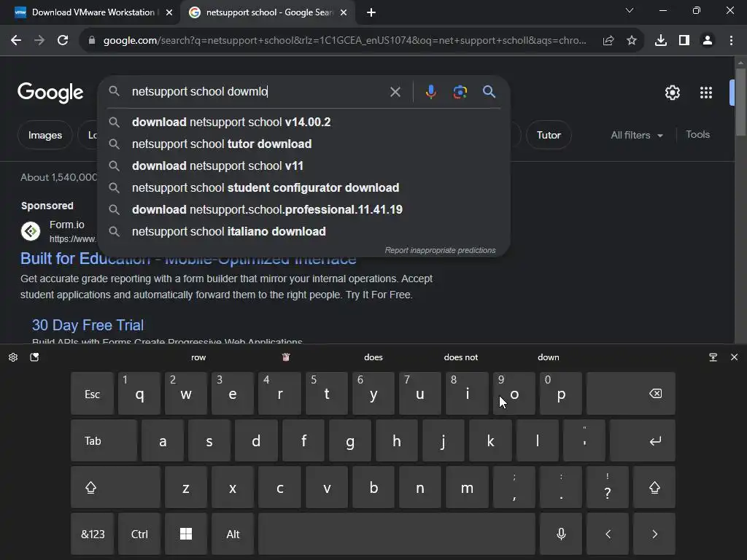Open the tab search chevron
The image size is (747, 560).
630,10
